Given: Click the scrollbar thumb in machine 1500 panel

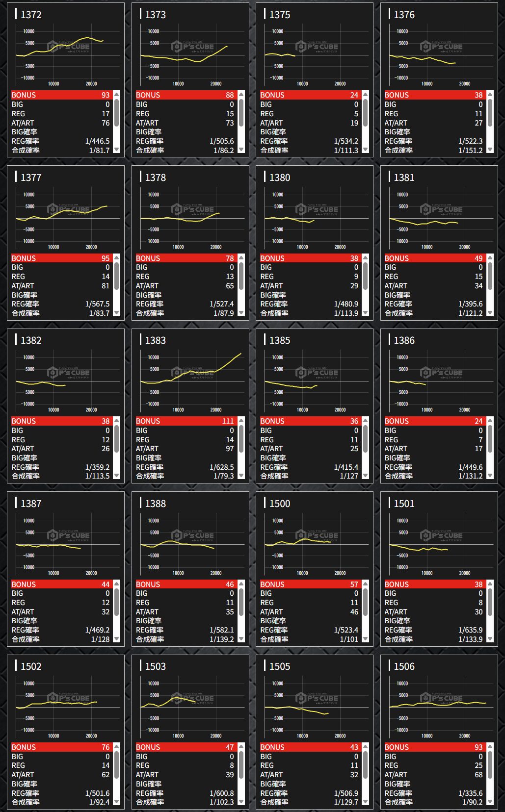Looking at the screenshot, I should 365,602.
